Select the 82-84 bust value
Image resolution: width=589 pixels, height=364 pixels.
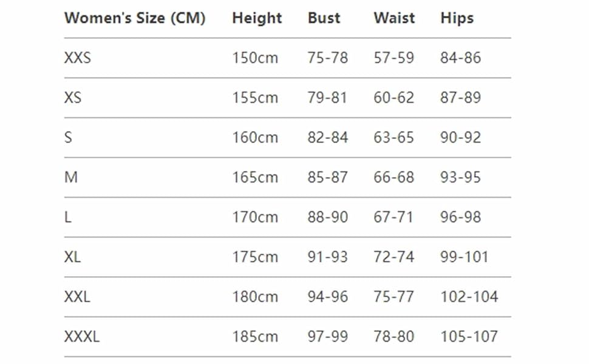point(327,137)
